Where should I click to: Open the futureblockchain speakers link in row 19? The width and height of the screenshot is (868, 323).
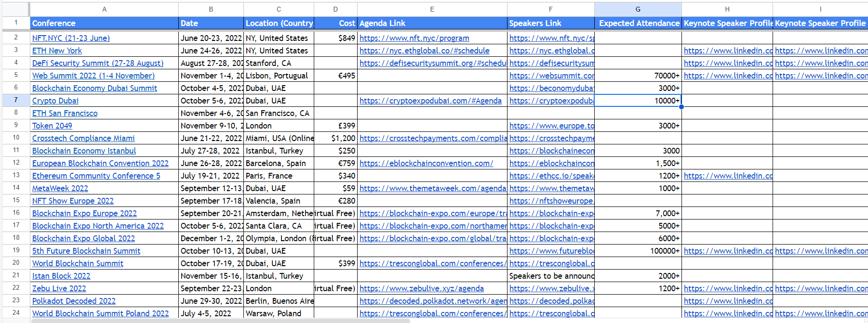coord(552,251)
